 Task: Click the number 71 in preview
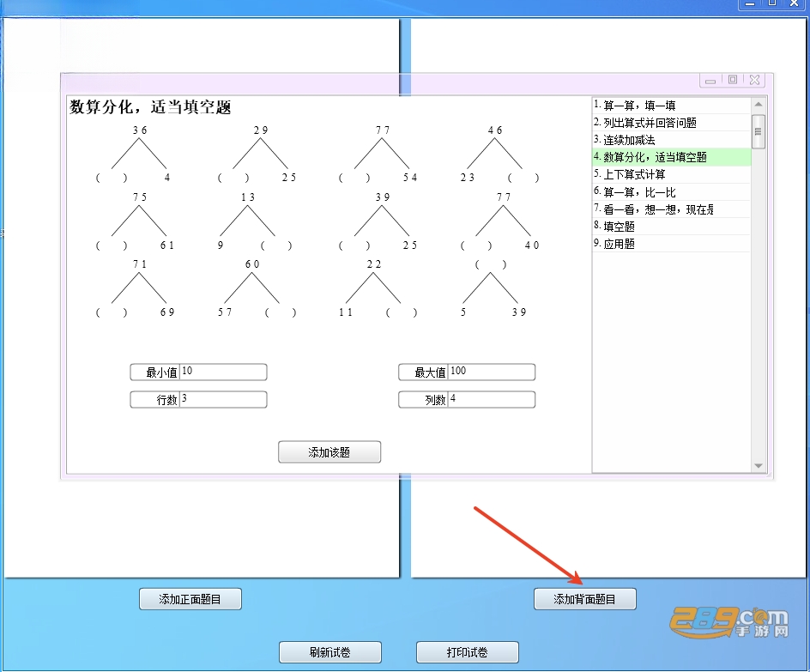click(x=140, y=264)
